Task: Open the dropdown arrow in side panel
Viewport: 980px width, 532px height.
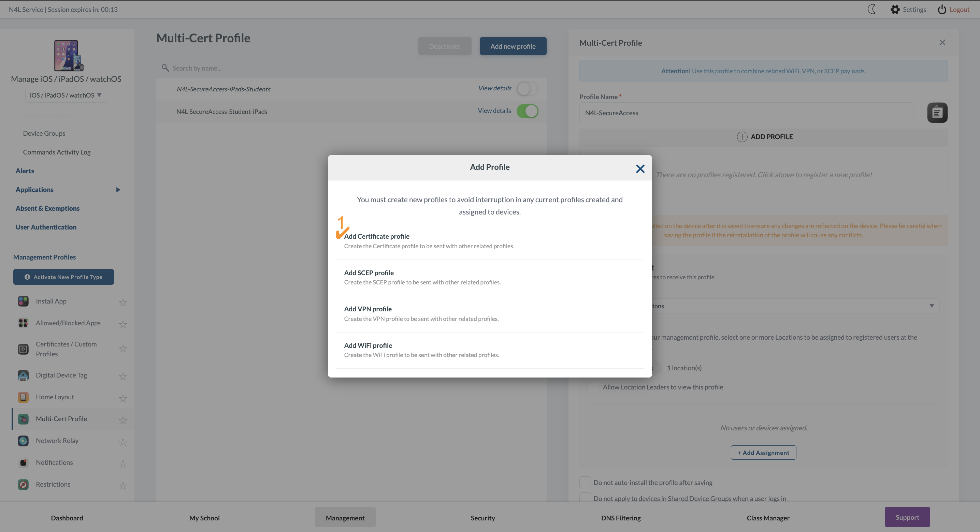Action: (932, 306)
